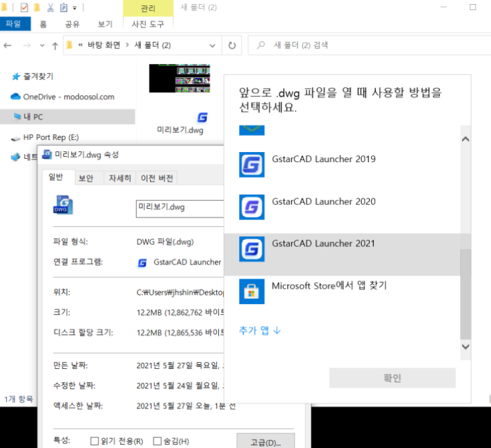Click the partially visible app icon atop list
The height and width of the screenshot is (448, 491).
252,130
